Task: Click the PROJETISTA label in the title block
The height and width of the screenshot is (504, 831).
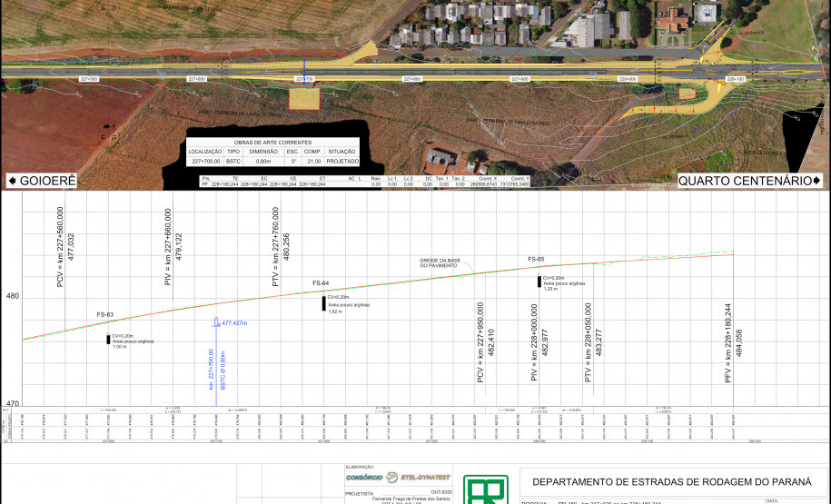Action: 360,494
